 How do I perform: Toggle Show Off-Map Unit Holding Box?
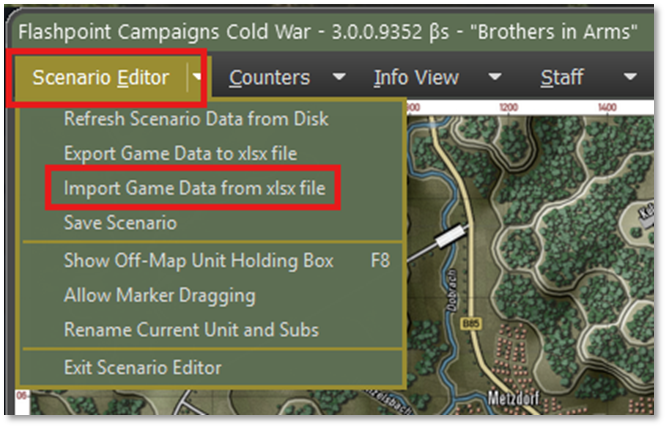coord(198,261)
